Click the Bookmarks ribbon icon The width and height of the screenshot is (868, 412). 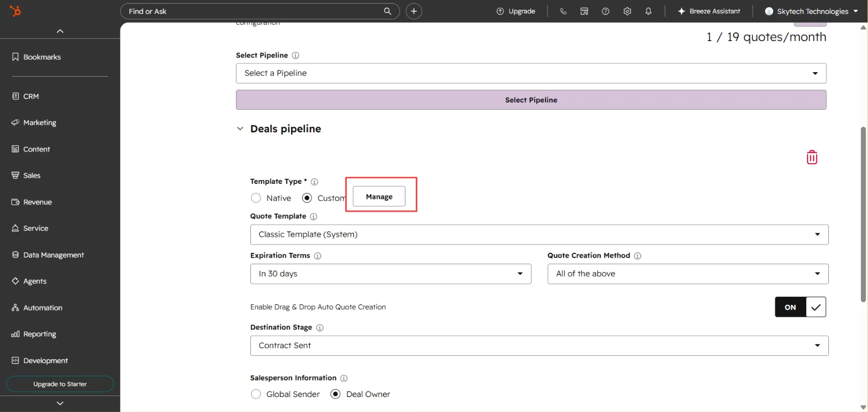tap(15, 57)
